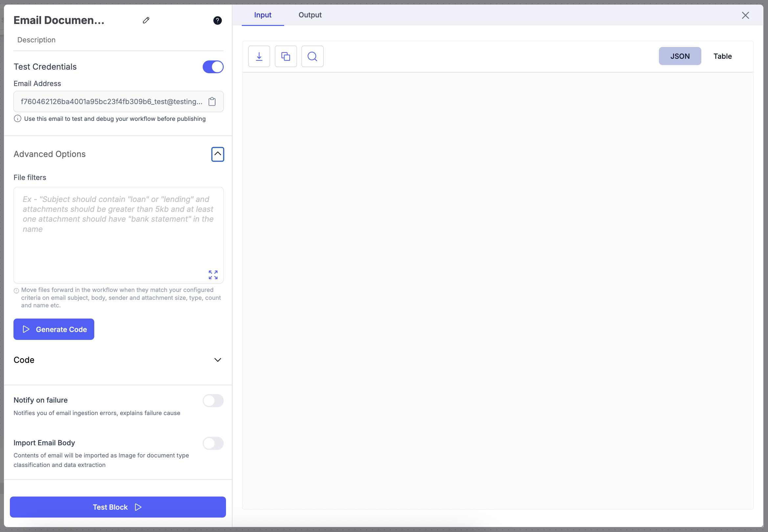Run the Test Block button
Viewport: 768px width, 532px height.
(x=118, y=507)
